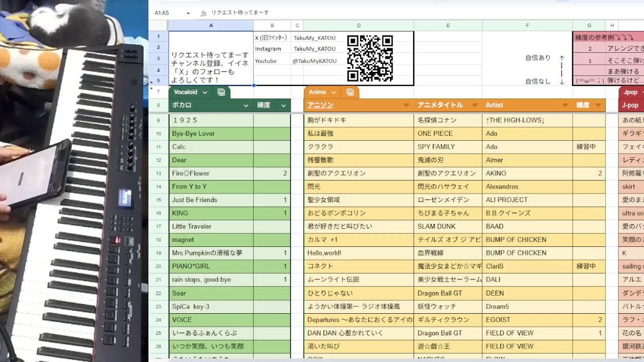
Task: Click the Instagram label cell
Action: click(x=272, y=49)
